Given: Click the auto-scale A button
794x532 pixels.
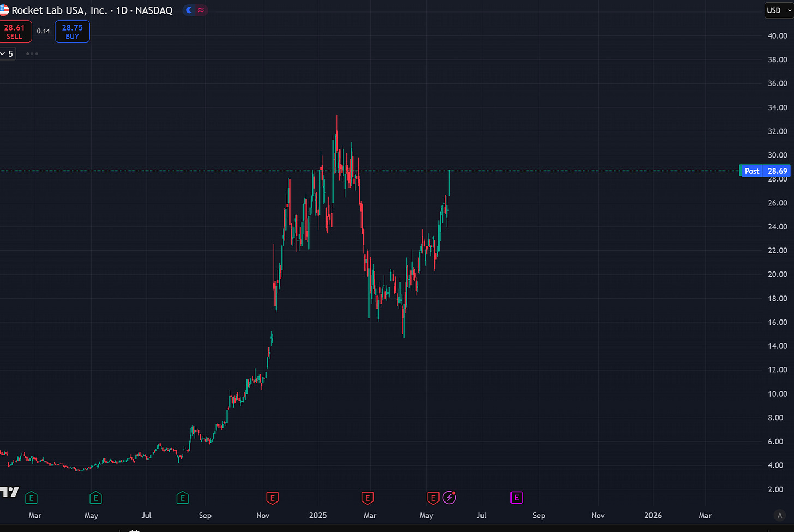Looking at the screenshot, I should (x=779, y=515).
